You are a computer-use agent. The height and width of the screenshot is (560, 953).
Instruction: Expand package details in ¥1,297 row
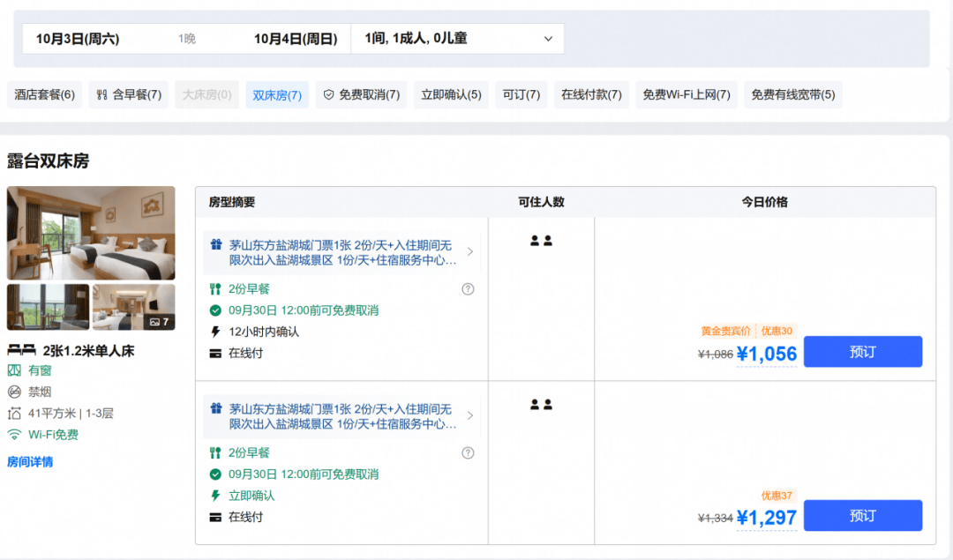click(x=469, y=415)
